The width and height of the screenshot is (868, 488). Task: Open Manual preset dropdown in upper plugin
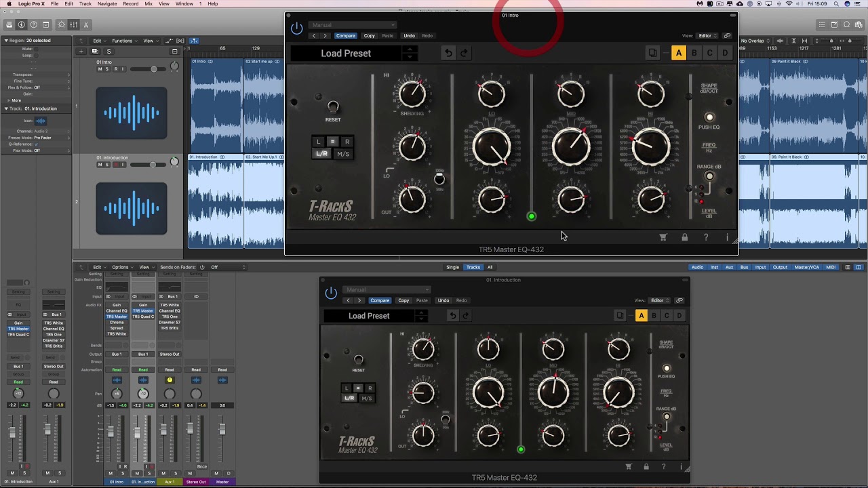pyautogui.click(x=353, y=25)
